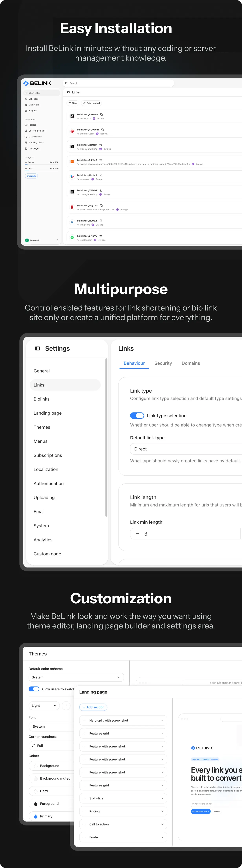
Task: Copy the belink.test/fpH9Pm short link
Action: 102,114
